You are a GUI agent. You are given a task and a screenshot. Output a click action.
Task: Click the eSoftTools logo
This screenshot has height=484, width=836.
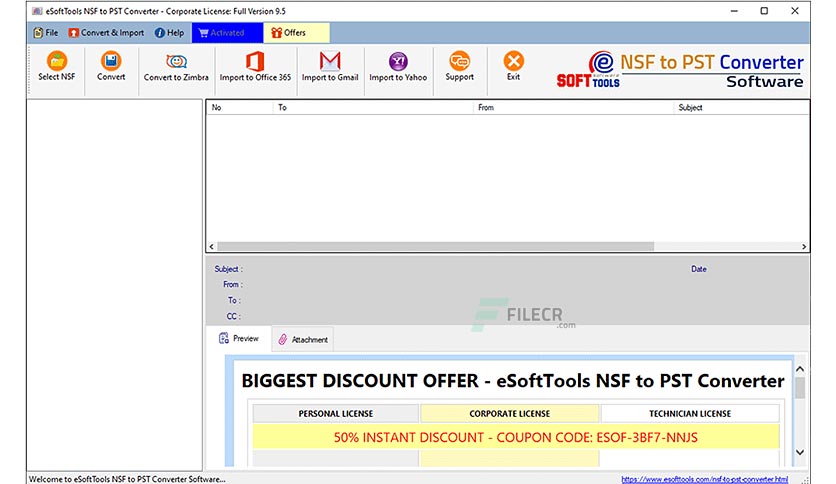(589, 70)
